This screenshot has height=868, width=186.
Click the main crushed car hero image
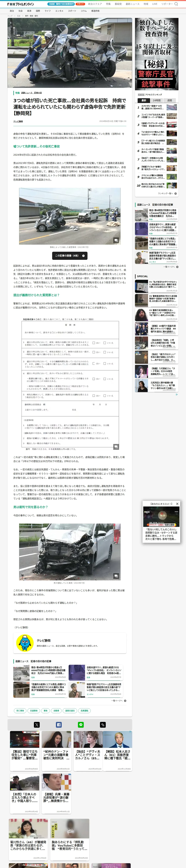pos(70,53)
